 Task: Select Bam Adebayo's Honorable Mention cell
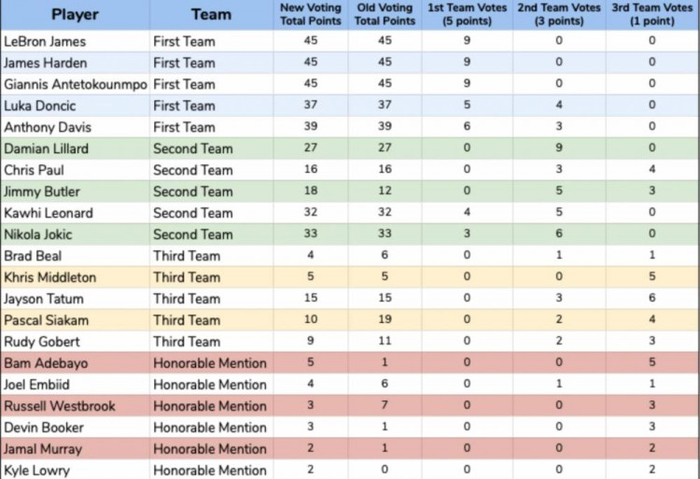210,364
